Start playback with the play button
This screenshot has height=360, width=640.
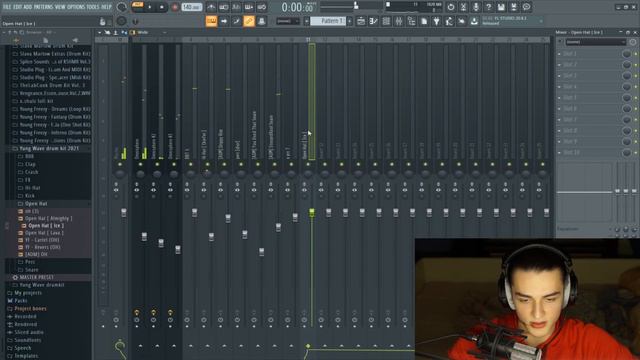click(150, 7)
